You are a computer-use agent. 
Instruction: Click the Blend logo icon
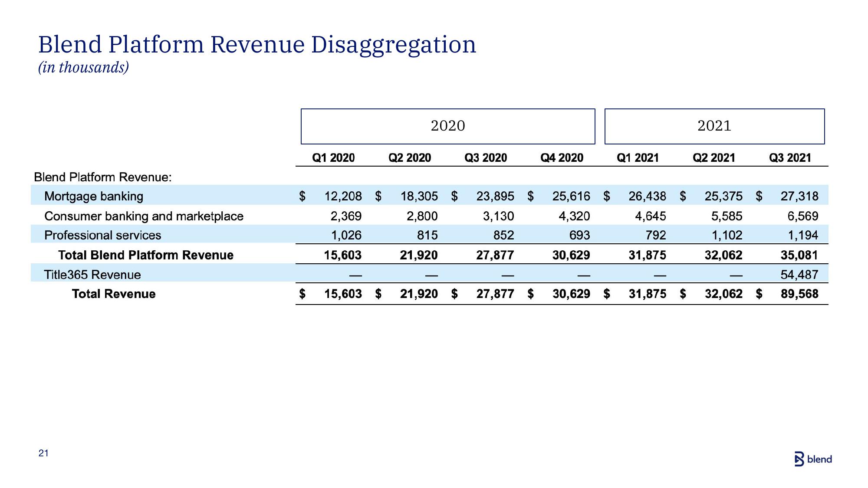(799, 459)
